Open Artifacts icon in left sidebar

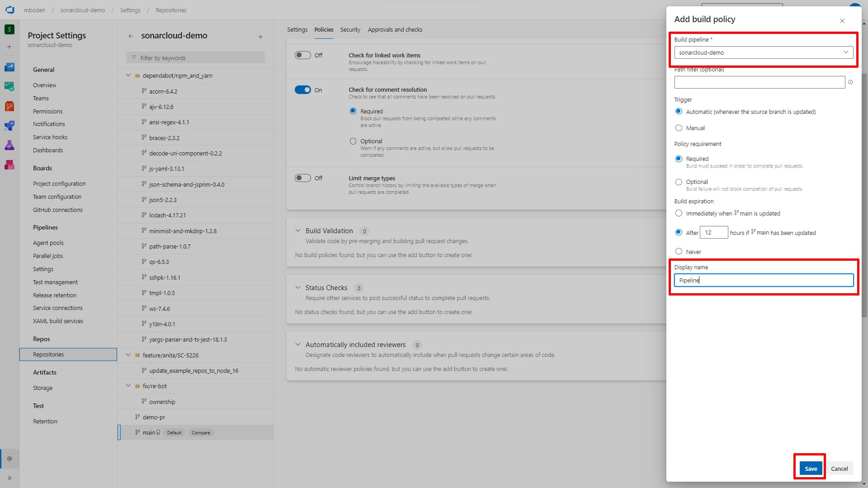click(x=9, y=164)
